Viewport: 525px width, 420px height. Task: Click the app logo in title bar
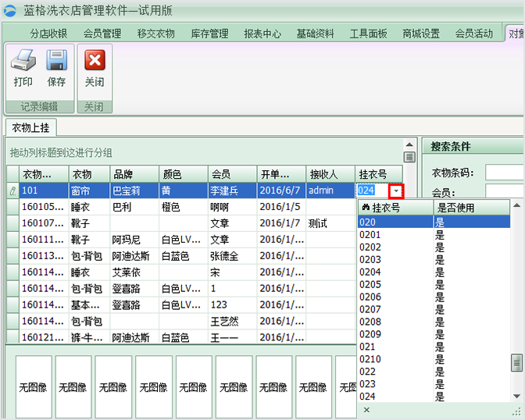pos(10,11)
